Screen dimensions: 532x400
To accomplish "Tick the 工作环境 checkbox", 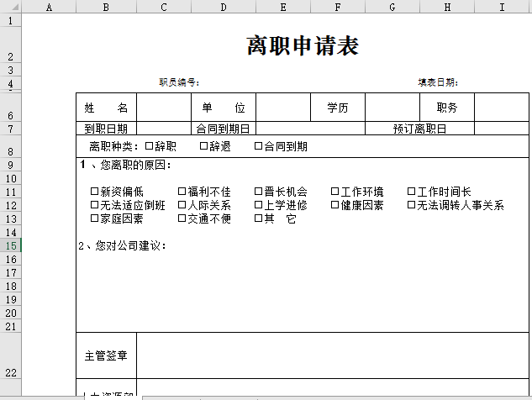I will tap(334, 192).
